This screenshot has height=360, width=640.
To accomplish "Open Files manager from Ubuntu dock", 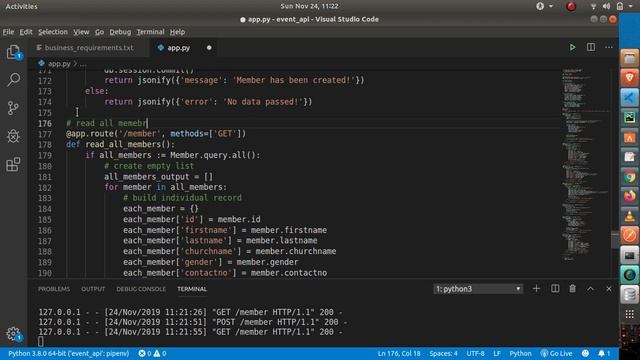I will coord(629,59).
